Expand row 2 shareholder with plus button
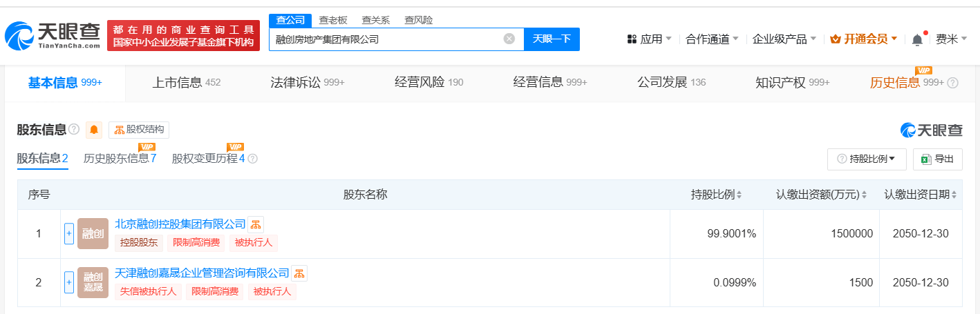 click(x=68, y=282)
